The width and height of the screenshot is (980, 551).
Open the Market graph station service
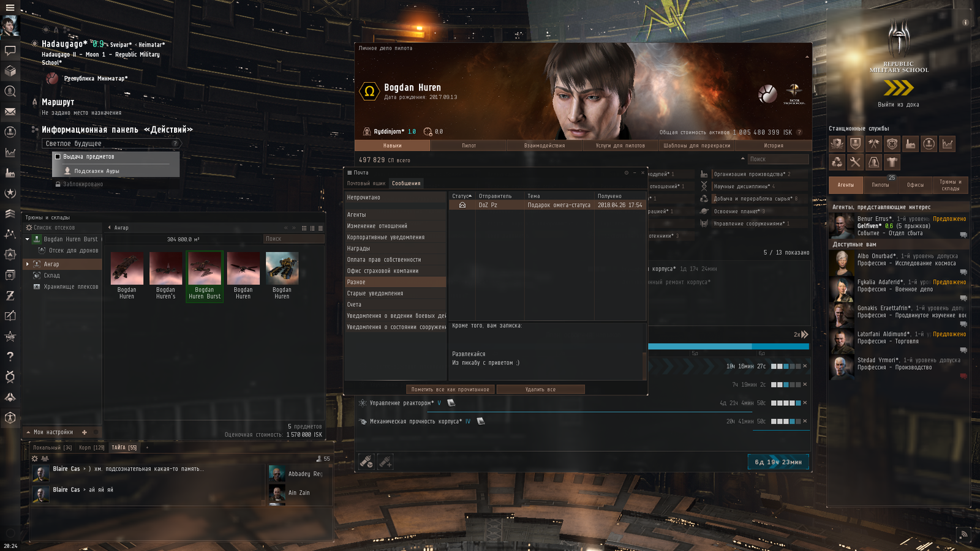click(x=948, y=144)
